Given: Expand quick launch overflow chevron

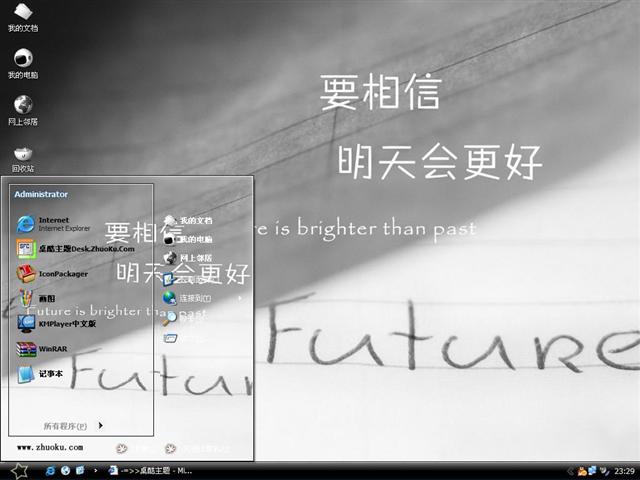Looking at the screenshot, I should click(96, 471).
